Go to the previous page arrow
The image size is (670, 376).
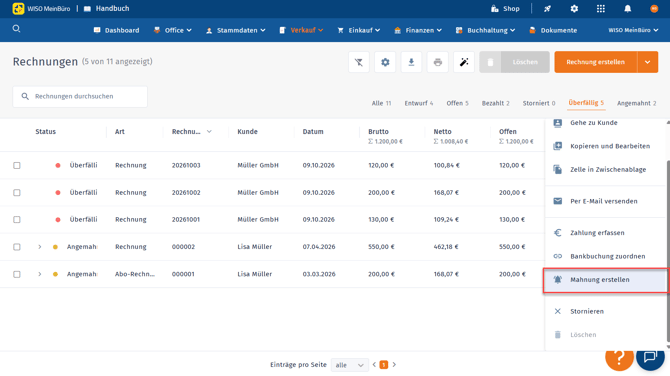374,365
